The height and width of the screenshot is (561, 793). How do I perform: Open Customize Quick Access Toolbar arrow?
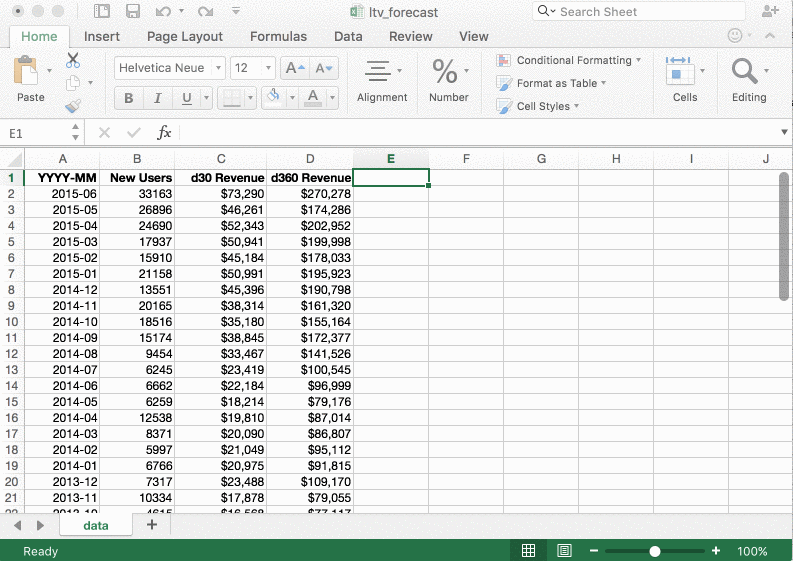[236, 11]
